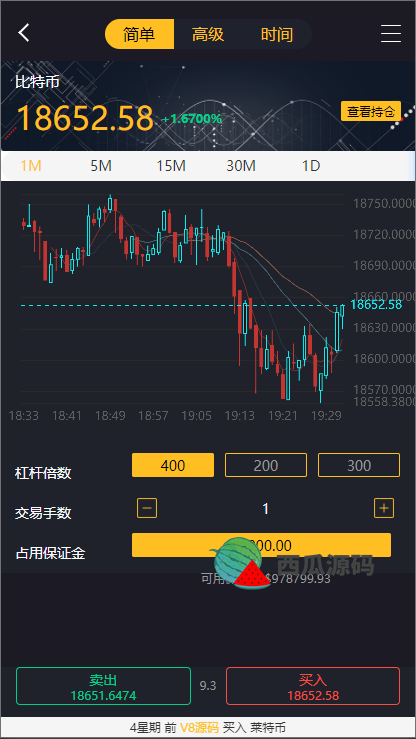
Task: Click the dashed current price line on the chart
Action: point(181,305)
